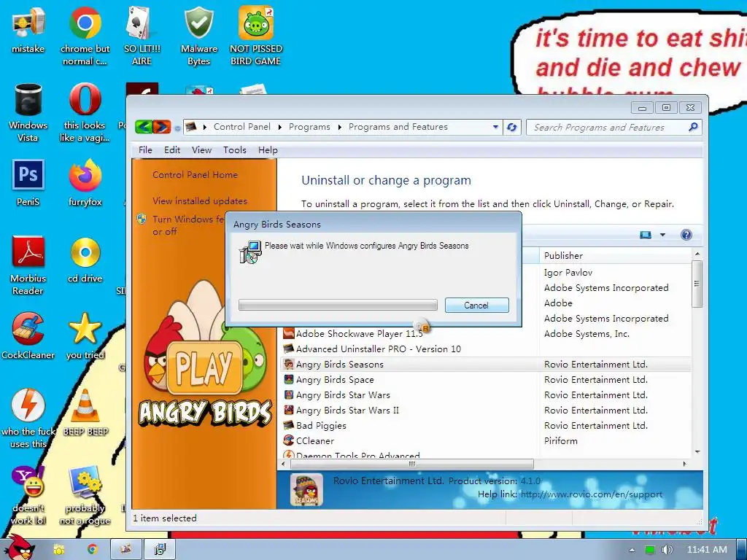Launch the Malware Bytes desktop icon

[198, 36]
